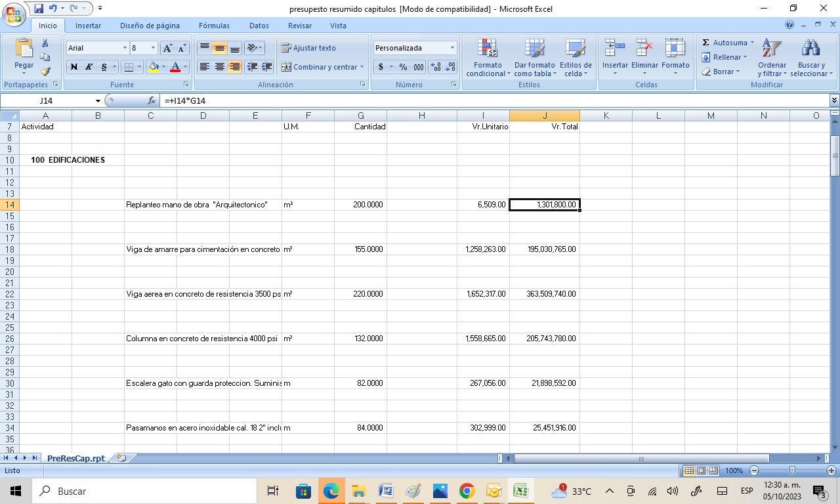Viewport: 840px width, 504px height.
Task: Align cell text to the right
Action: 235,67
